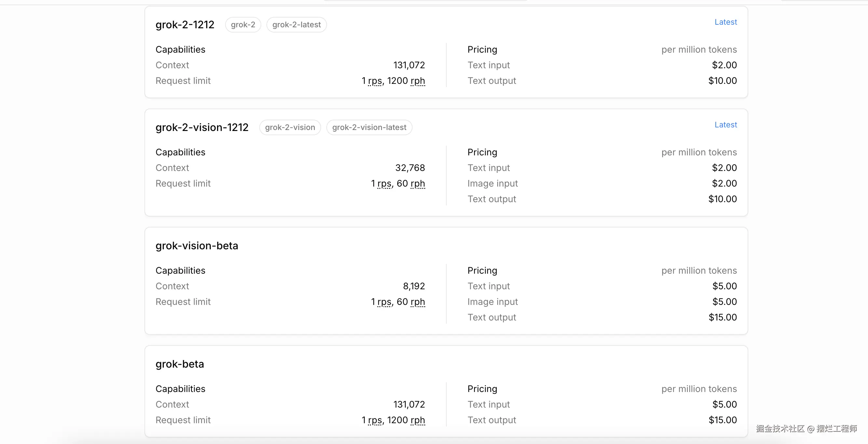Click the 131,072 context value for grok-2-1212

[x=409, y=65]
